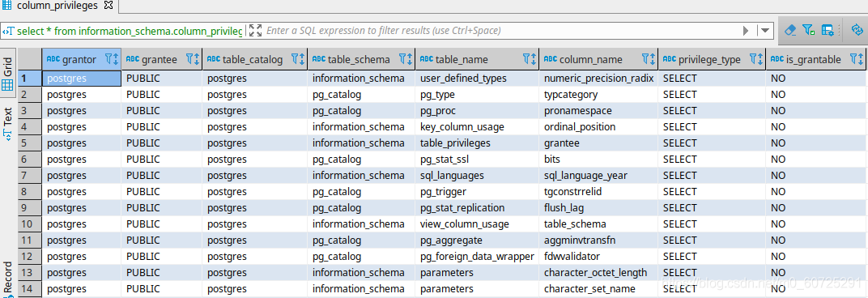Click the 'character_set_name' cell
Viewport: 868px width, 298px height.
pos(599,289)
